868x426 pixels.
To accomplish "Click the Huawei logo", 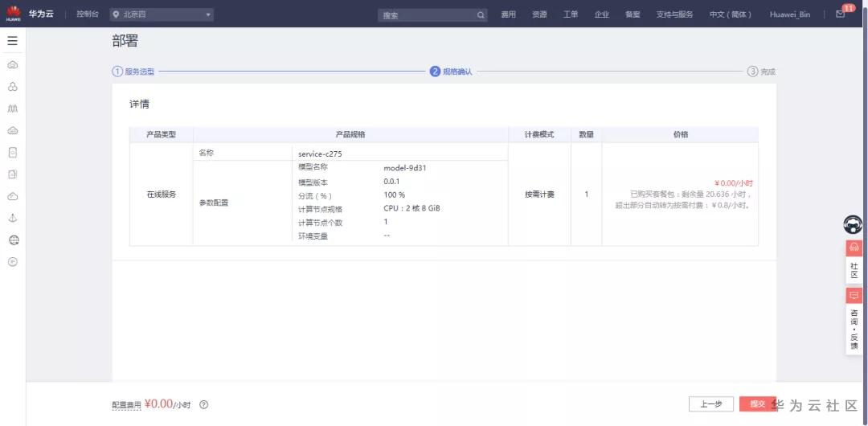I will tap(14, 14).
